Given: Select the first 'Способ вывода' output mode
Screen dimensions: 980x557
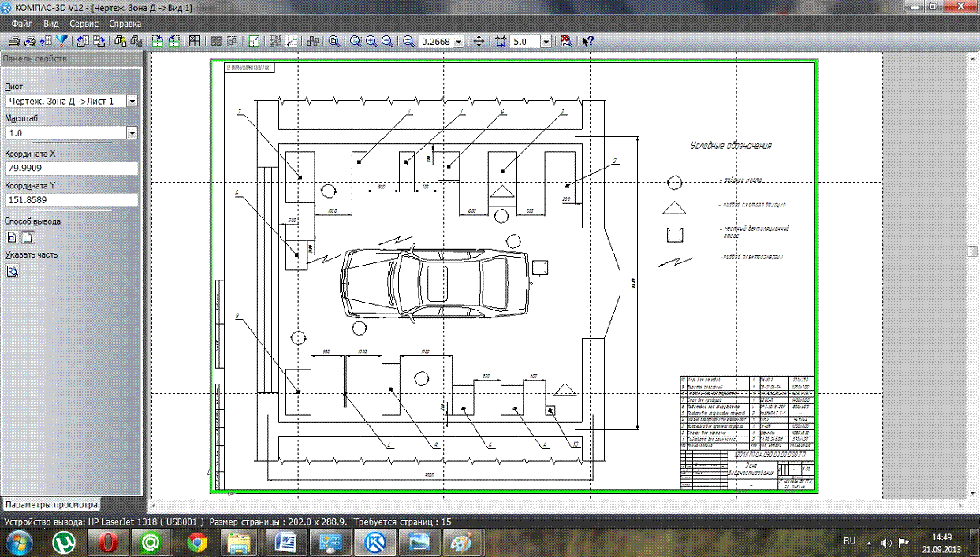Looking at the screenshot, I should 12,237.
